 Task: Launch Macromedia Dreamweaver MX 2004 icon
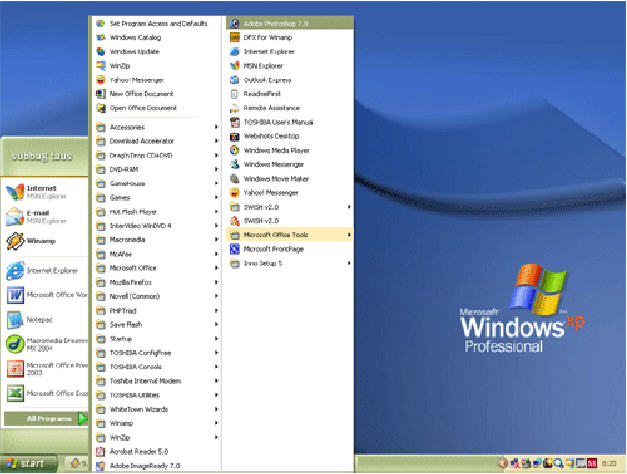pos(15,344)
